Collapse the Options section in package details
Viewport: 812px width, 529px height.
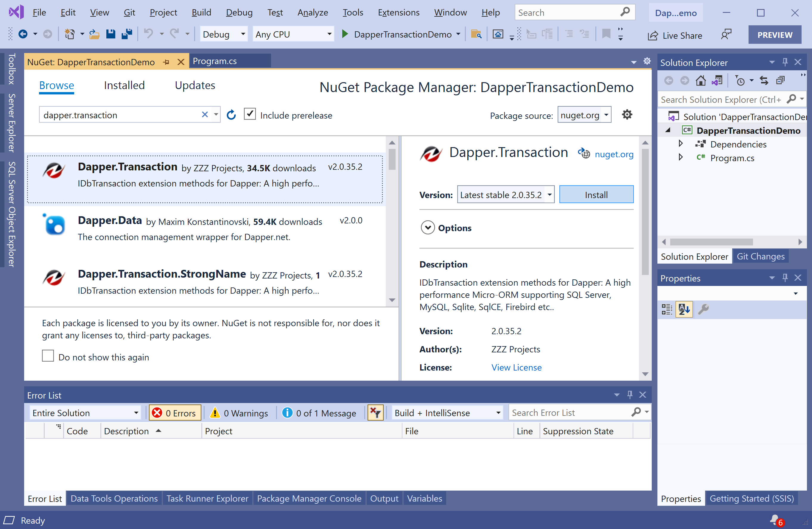pos(427,228)
